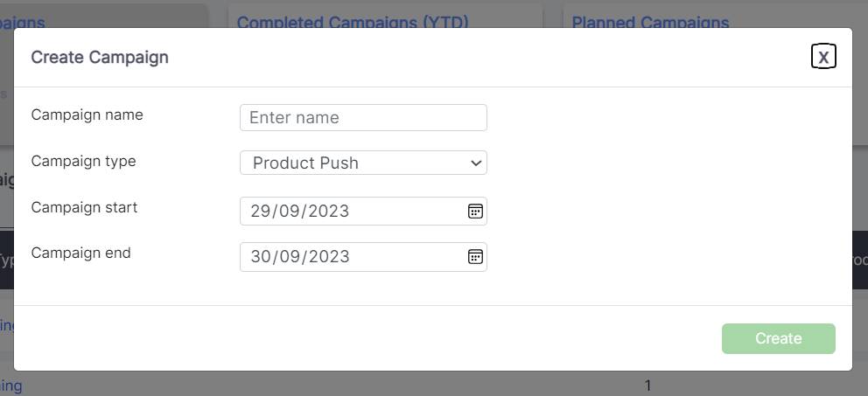Select year 2023 in Campaign start date
The image size is (868, 396).
click(x=328, y=211)
